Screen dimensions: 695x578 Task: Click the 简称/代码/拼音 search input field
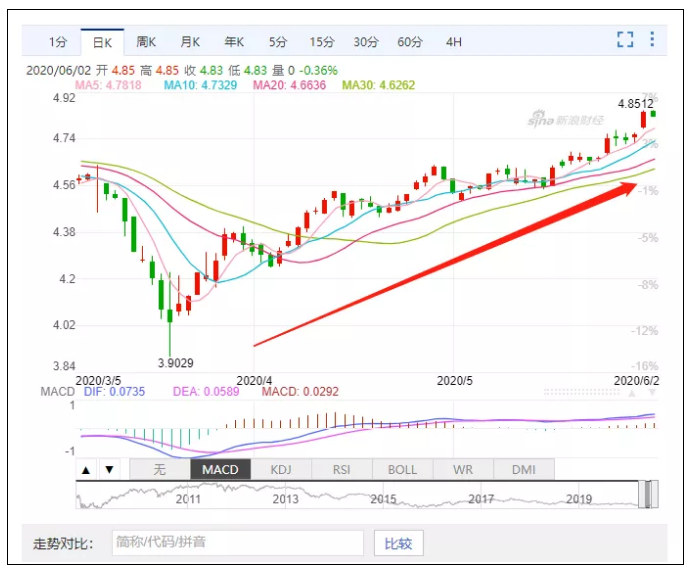[x=236, y=544]
